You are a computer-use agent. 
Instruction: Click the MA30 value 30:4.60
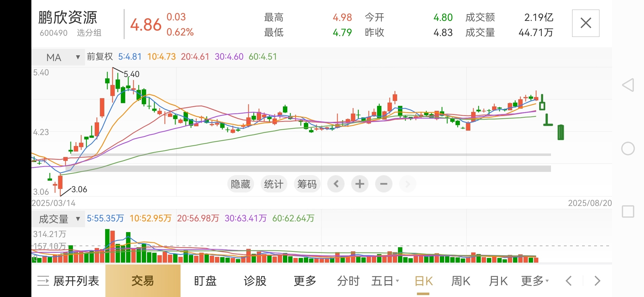(x=229, y=57)
